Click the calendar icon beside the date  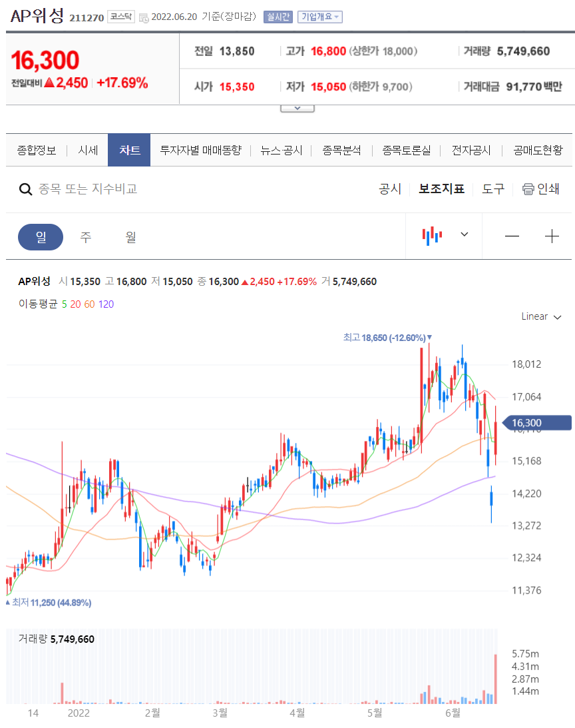(x=144, y=18)
